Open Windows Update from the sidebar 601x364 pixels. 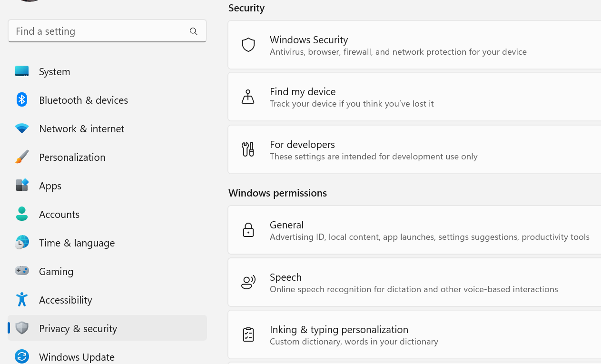pyautogui.click(x=77, y=357)
